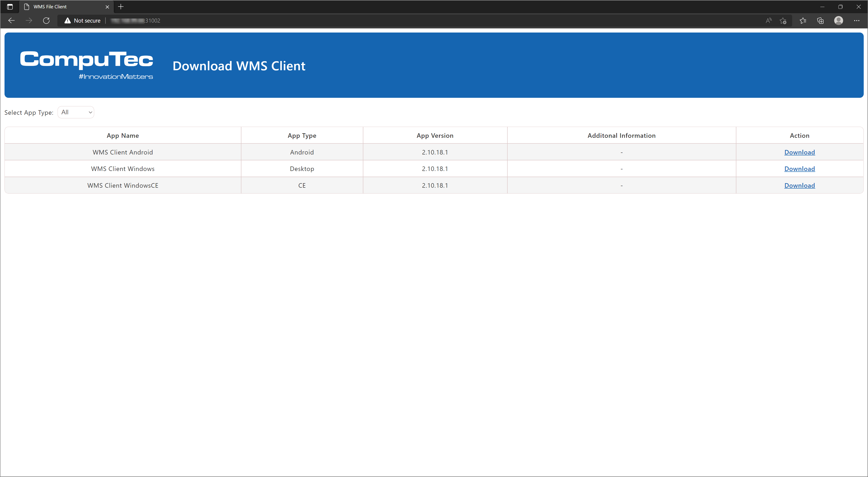The width and height of the screenshot is (868, 477).
Task: Open the browser profile avatar
Action: pos(839,21)
